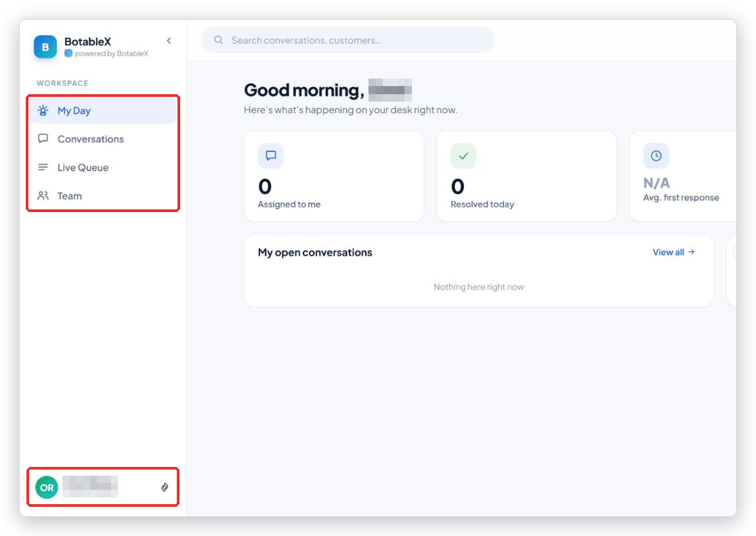Click the My Day sun icon

(43, 110)
